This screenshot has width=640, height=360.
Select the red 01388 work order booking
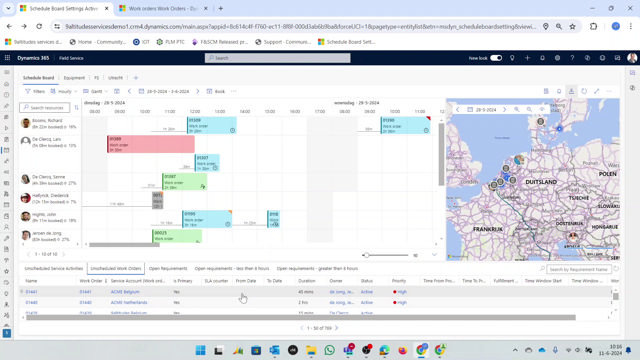click(151, 144)
